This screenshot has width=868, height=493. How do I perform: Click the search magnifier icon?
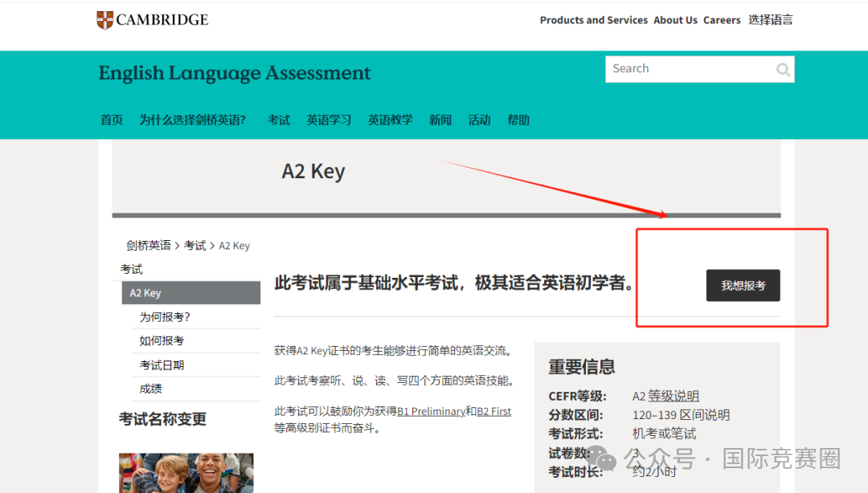pos(783,70)
